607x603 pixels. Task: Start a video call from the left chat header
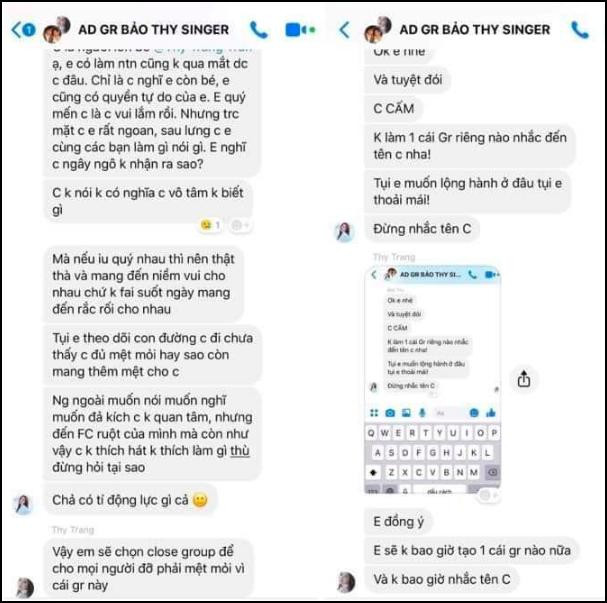coord(300,30)
